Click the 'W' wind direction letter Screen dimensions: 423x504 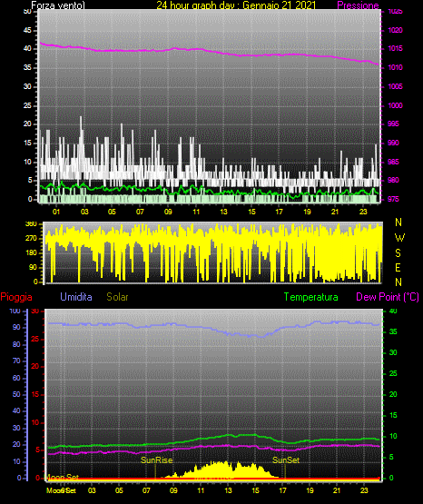(x=399, y=238)
